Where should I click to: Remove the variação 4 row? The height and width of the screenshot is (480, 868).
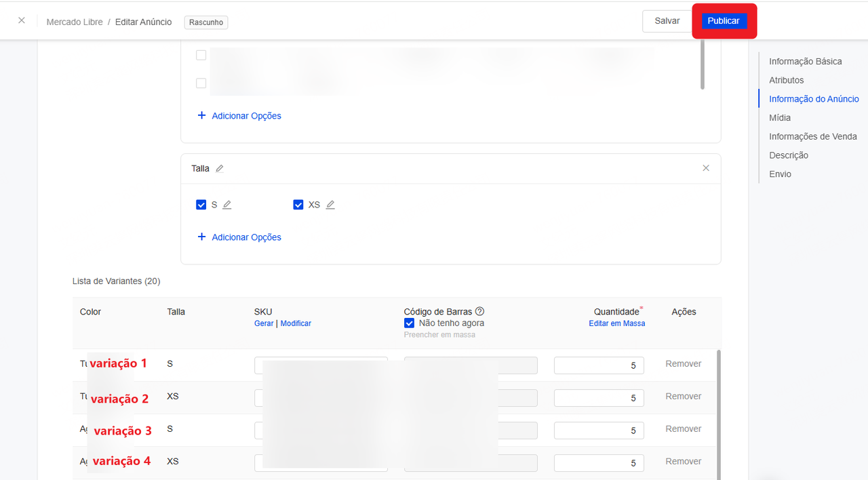click(x=684, y=462)
